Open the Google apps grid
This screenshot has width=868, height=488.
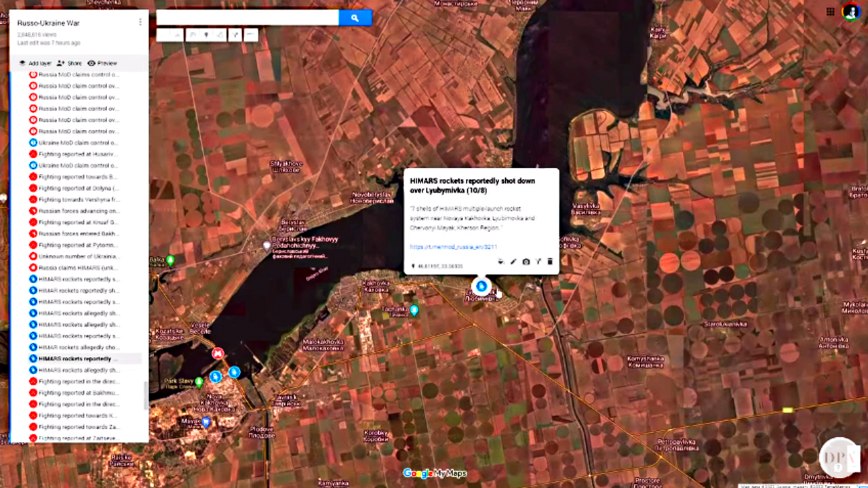830,12
